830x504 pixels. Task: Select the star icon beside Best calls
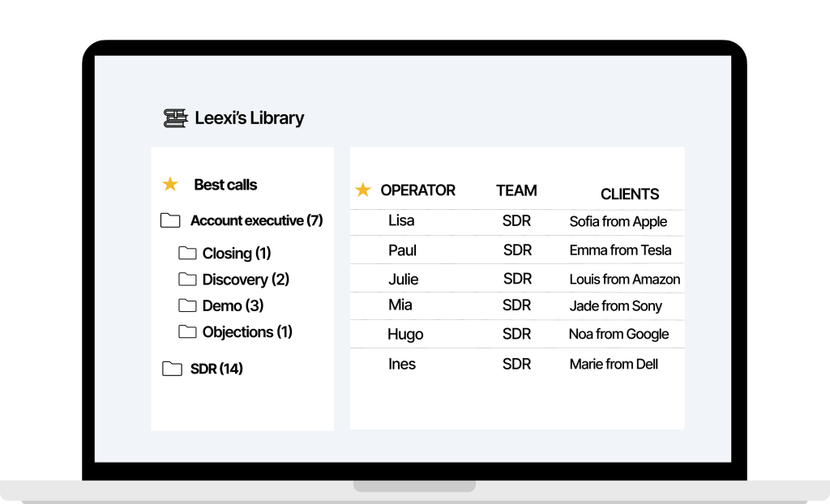(169, 184)
